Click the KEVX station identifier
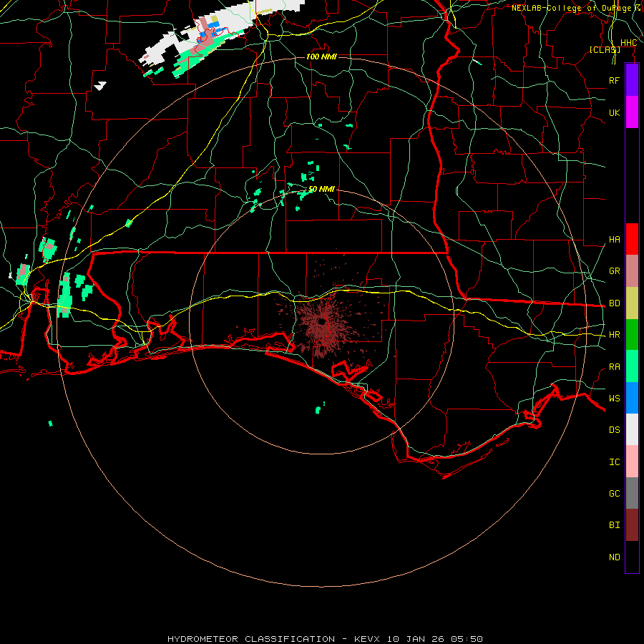Viewport: 644px width, 644px height. coord(368,639)
